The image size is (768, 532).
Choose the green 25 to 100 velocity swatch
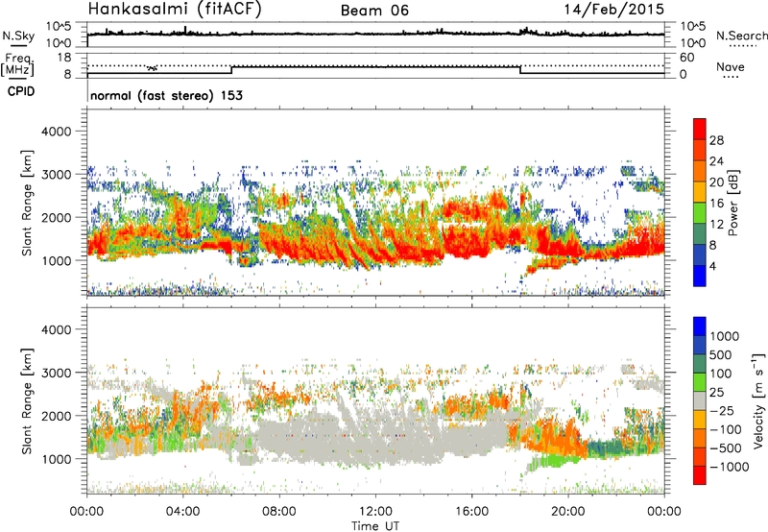[700, 382]
